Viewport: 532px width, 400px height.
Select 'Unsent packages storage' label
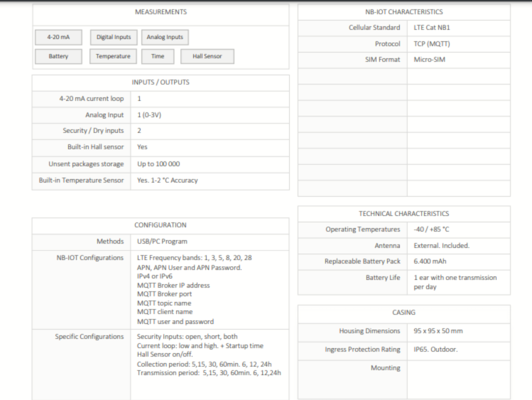coord(86,164)
